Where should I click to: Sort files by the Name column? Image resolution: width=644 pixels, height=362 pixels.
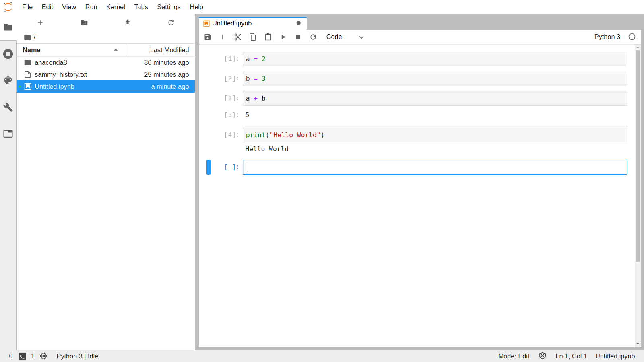point(71,50)
